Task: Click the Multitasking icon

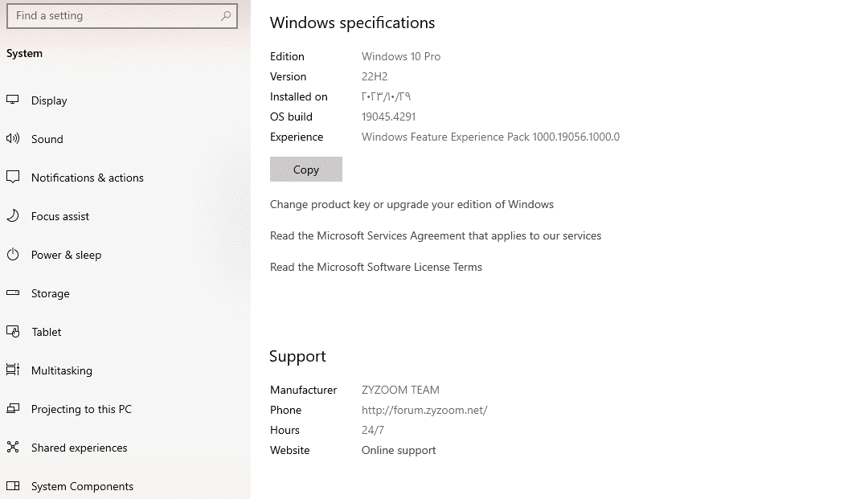Action: point(13,370)
